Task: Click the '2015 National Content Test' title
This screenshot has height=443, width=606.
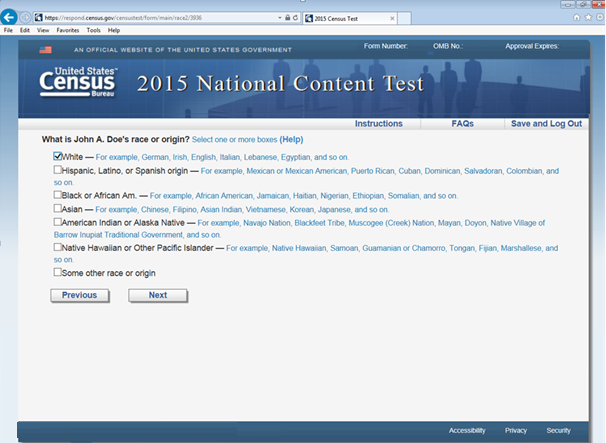Action: point(281,83)
